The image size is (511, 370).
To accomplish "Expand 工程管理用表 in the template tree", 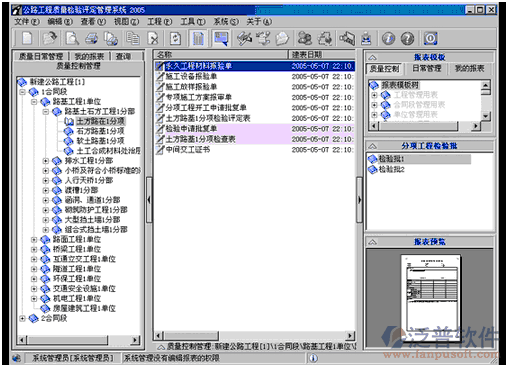I will 375,95.
